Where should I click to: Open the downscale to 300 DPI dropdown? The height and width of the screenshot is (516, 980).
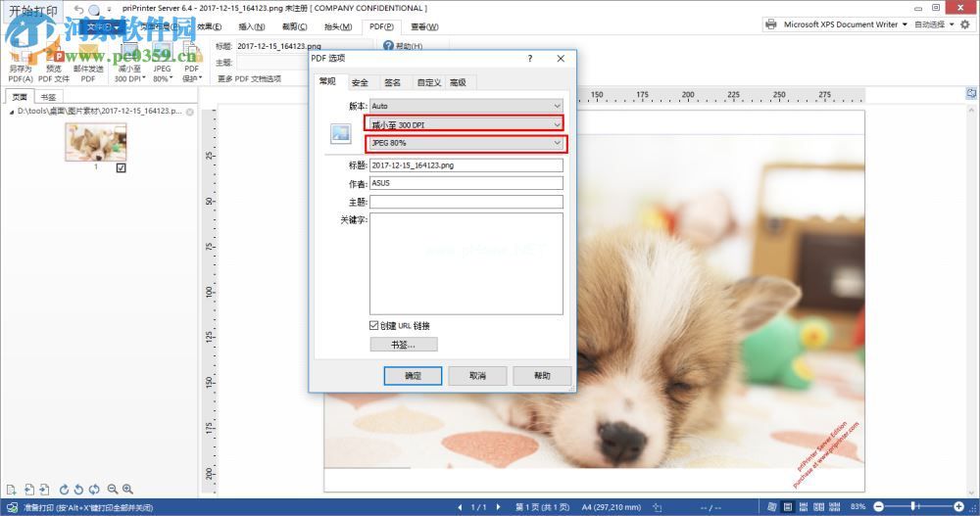click(465, 124)
